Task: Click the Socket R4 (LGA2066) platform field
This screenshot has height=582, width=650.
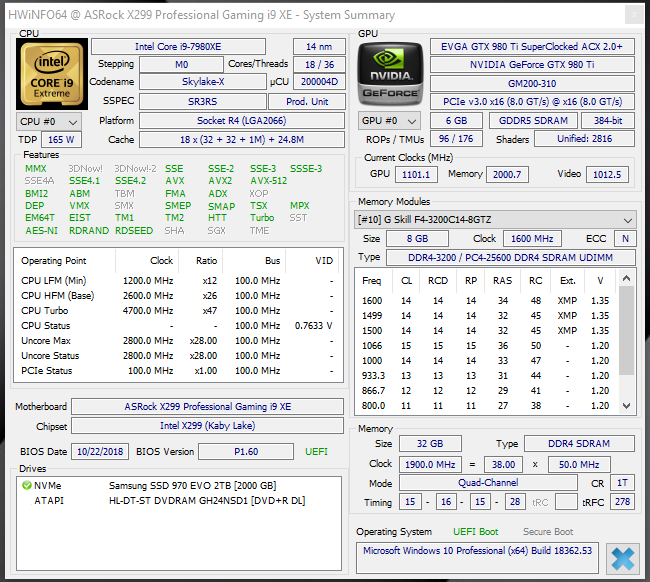Action: [x=242, y=121]
